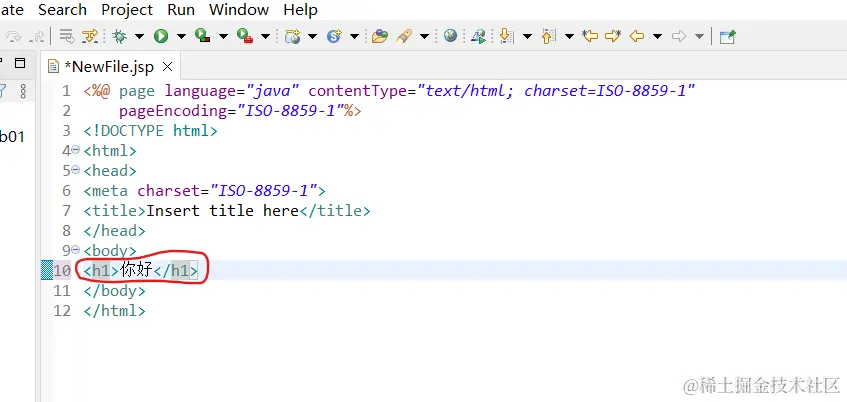This screenshot has height=402, width=847.
Task: Open the Run menu
Action: (182, 10)
